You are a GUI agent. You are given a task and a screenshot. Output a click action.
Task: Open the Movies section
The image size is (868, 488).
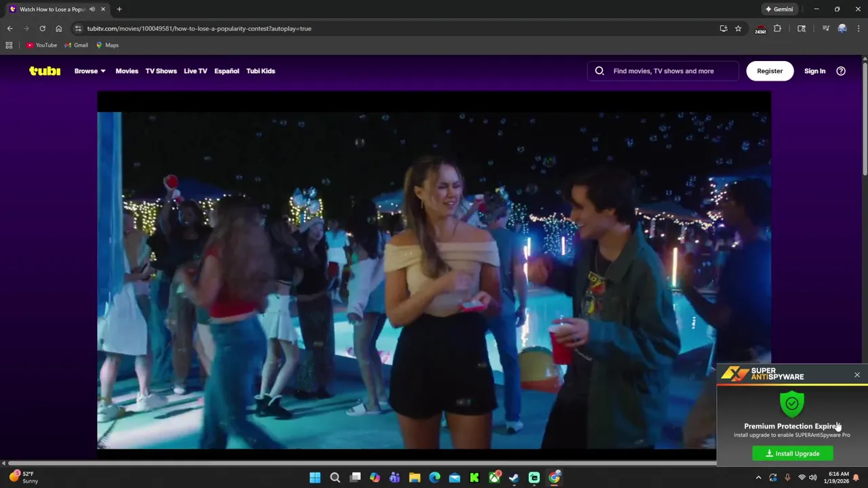(x=127, y=70)
